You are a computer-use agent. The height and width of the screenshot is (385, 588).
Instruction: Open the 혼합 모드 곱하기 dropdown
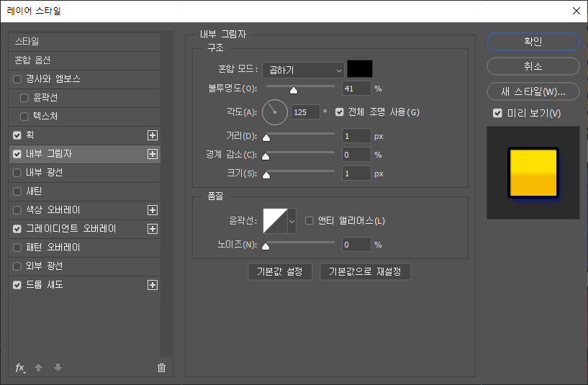point(303,70)
